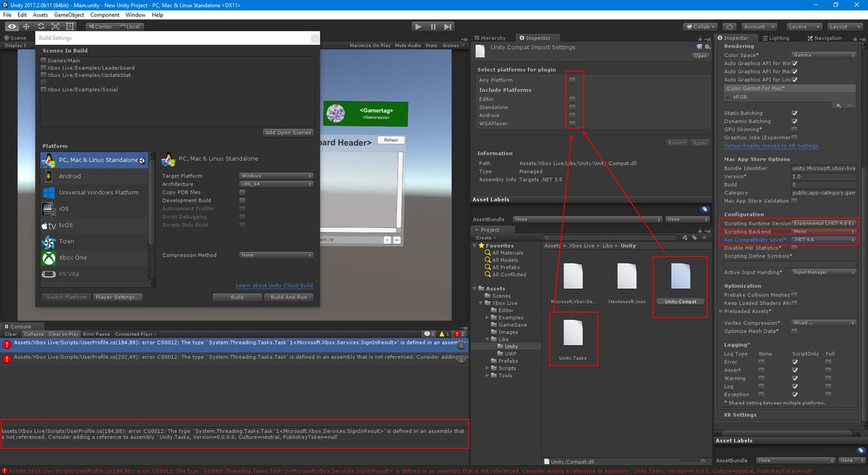Screen dimensions: 868x475
Task: Open Target Platform dropdown
Action: coord(276,176)
